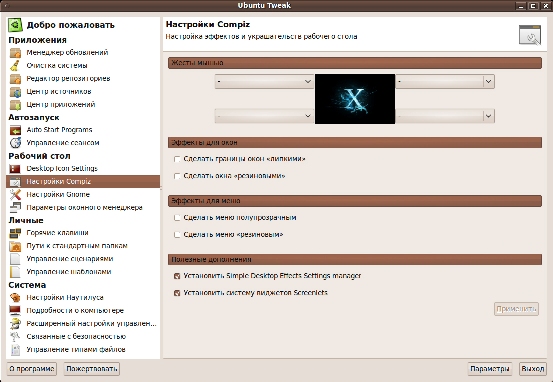Click the Эффекты для окон section header
553x382 pixels.
355,143
